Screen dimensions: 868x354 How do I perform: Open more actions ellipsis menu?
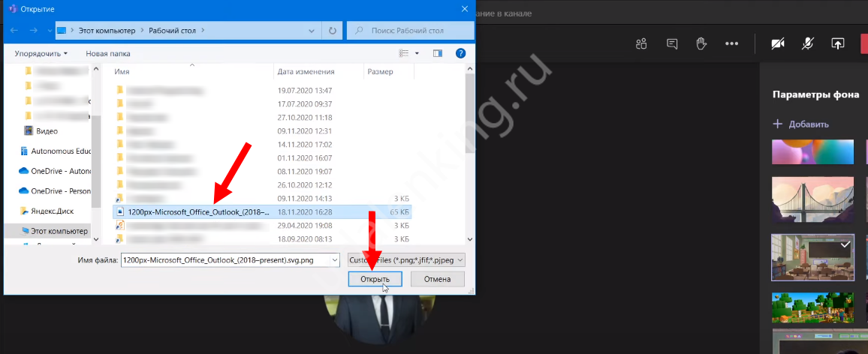(731, 43)
